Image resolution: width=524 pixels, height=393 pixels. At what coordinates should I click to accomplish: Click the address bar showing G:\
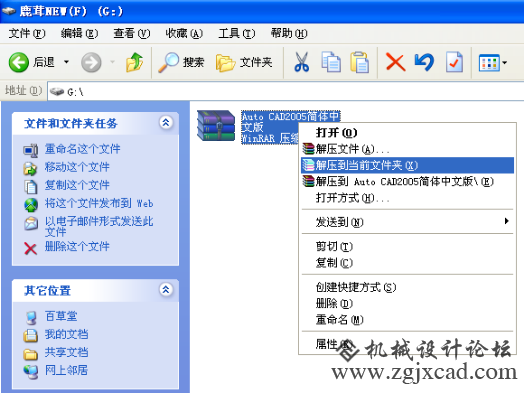286,91
